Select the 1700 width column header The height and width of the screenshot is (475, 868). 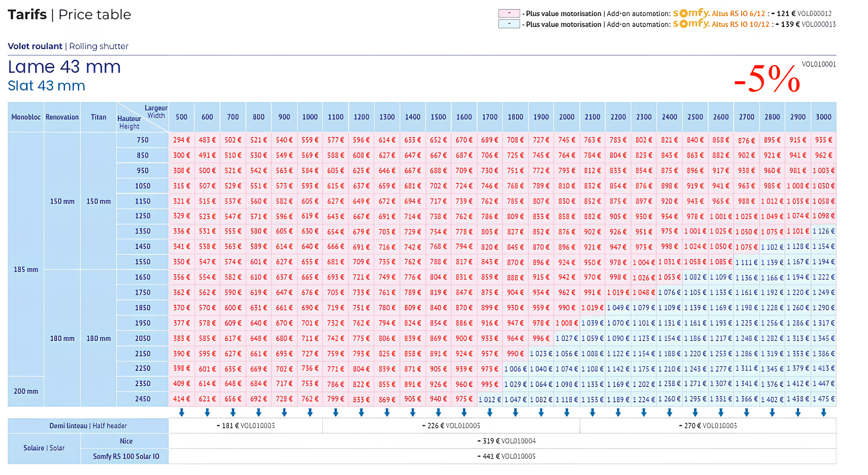pyautogui.click(x=490, y=117)
